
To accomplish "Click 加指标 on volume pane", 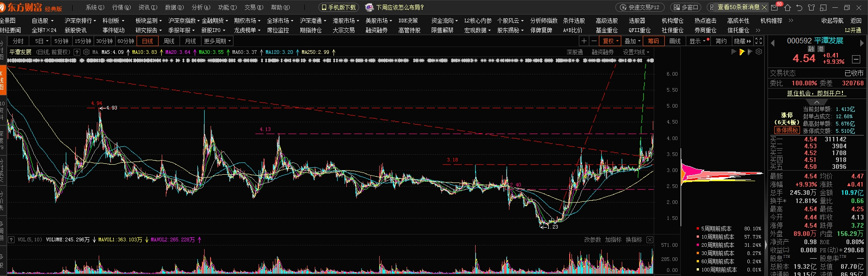I will [x=613, y=240].
